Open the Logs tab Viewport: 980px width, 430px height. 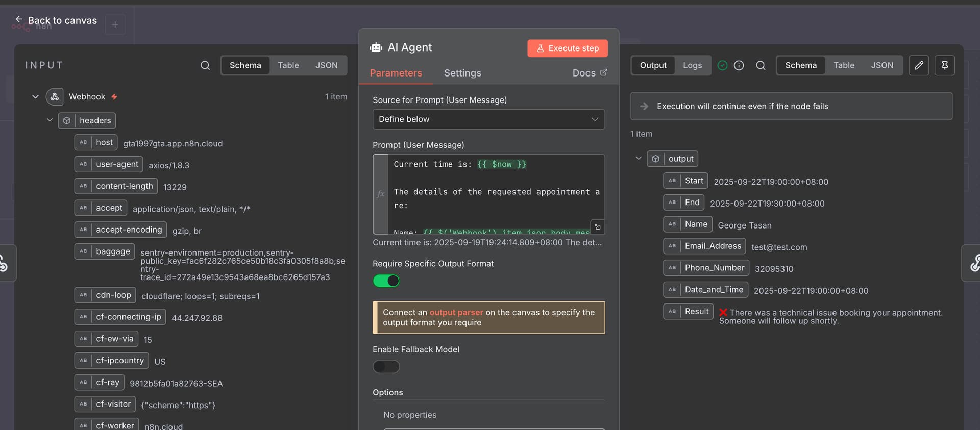point(693,65)
